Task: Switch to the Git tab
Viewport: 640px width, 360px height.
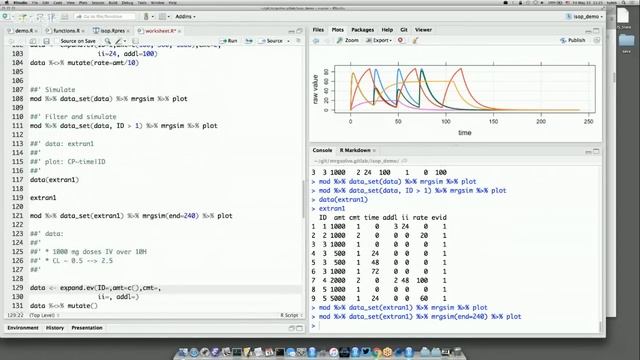Action: click(404, 30)
